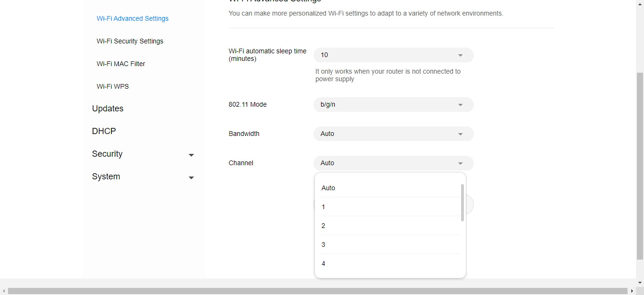Viewport: 644px width, 295px height.
Task: Click the channel list scrollbar thumb
Action: click(462, 203)
